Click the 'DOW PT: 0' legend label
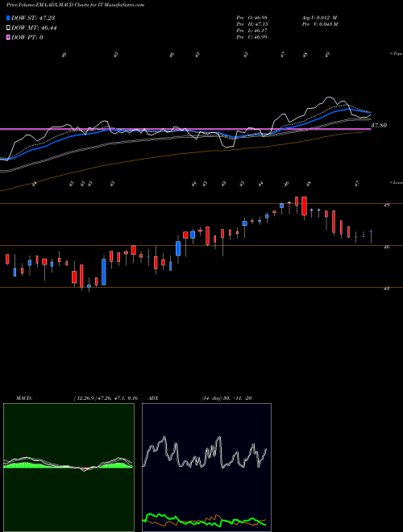Viewport: 403px width, 532px height. (x=27, y=37)
